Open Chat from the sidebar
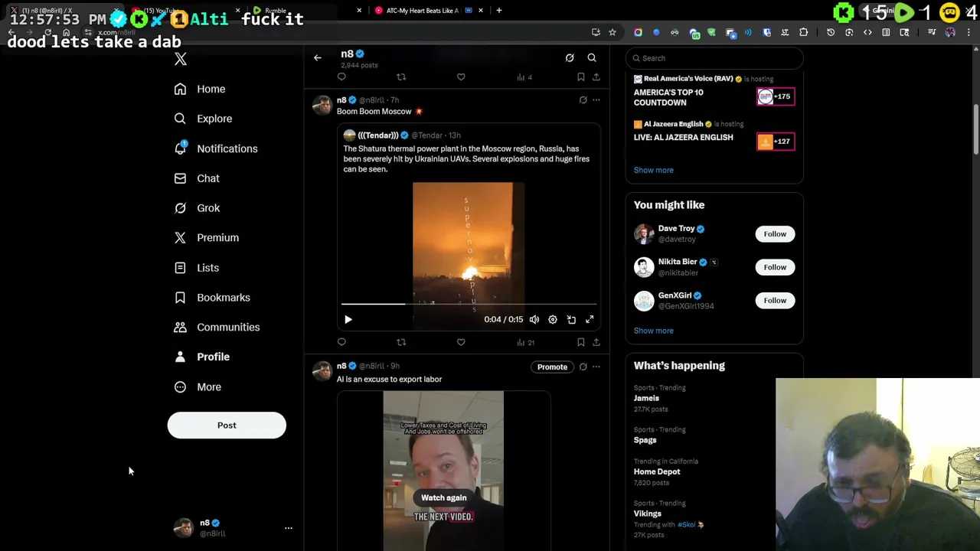Image resolution: width=980 pixels, height=551 pixels. point(197,178)
